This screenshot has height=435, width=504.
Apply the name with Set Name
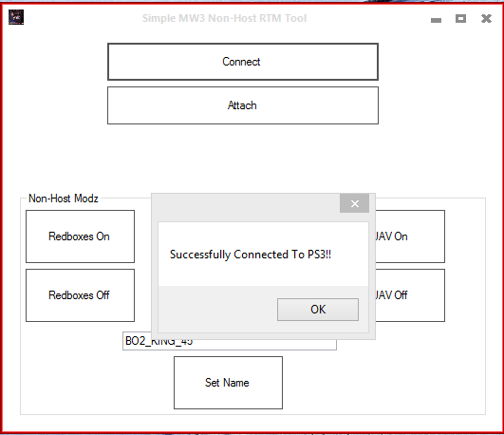(228, 383)
